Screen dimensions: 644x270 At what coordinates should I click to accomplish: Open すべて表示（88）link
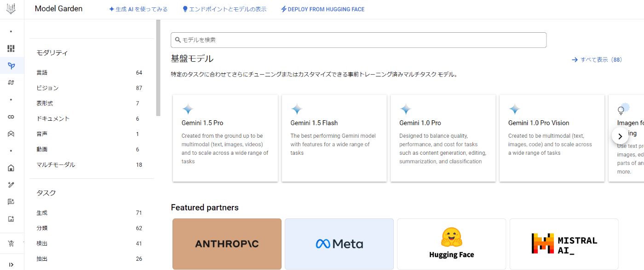[x=597, y=60]
